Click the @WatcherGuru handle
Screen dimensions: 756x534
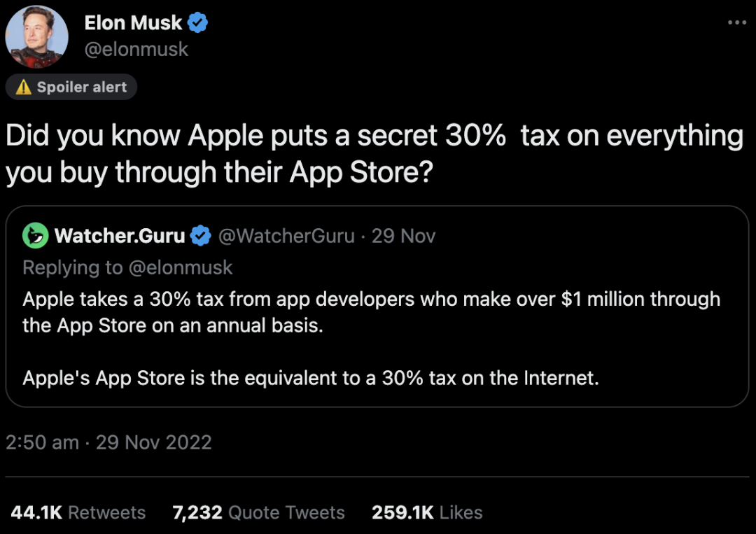point(286,237)
